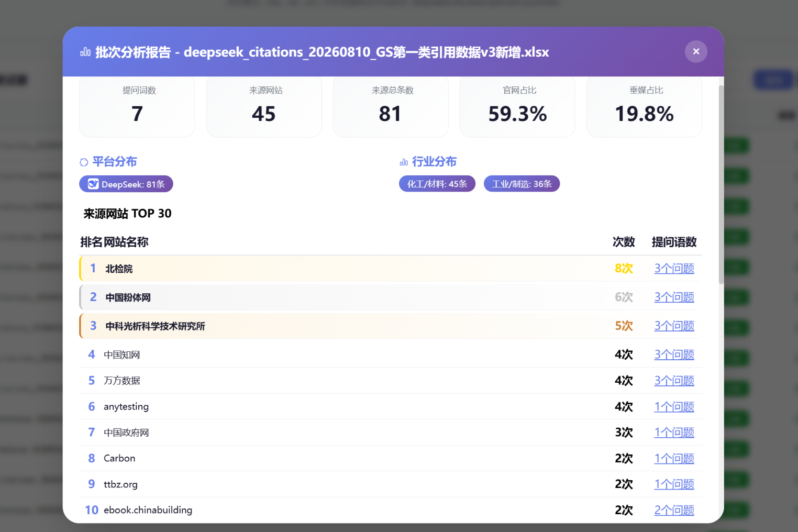The width and height of the screenshot is (798, 532).
Task: Click the 提问语数 column header
Action: pos(674,242)
